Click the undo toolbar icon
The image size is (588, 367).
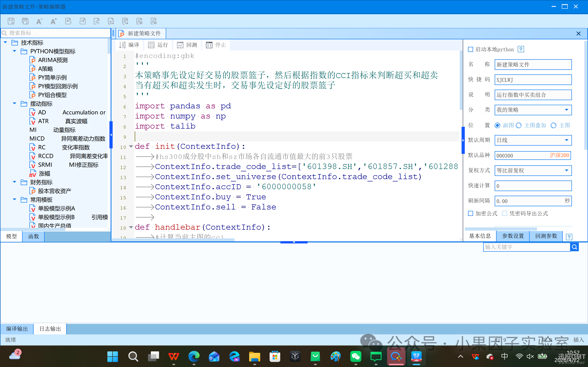coord(68,21)
